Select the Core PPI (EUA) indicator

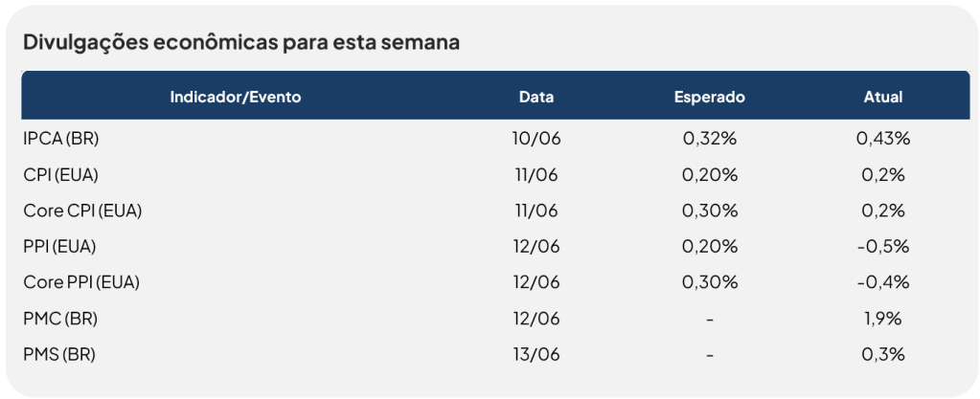81,282
